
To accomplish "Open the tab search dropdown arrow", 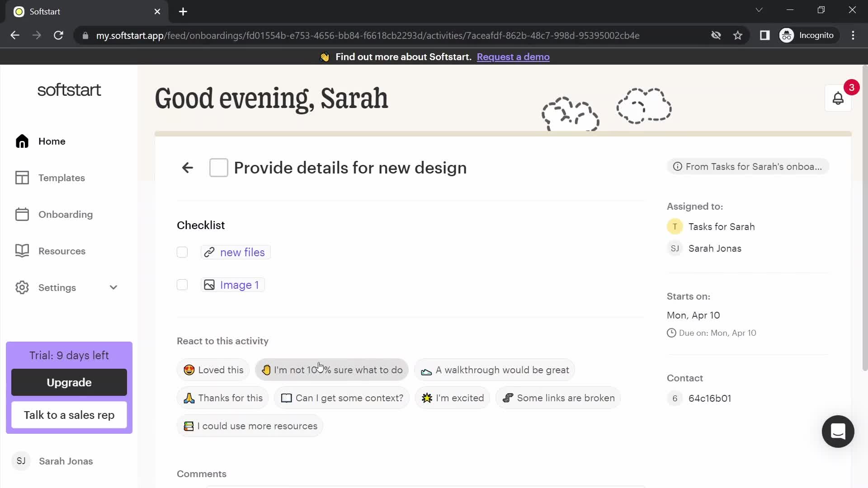I will click(x=759, y=10).
